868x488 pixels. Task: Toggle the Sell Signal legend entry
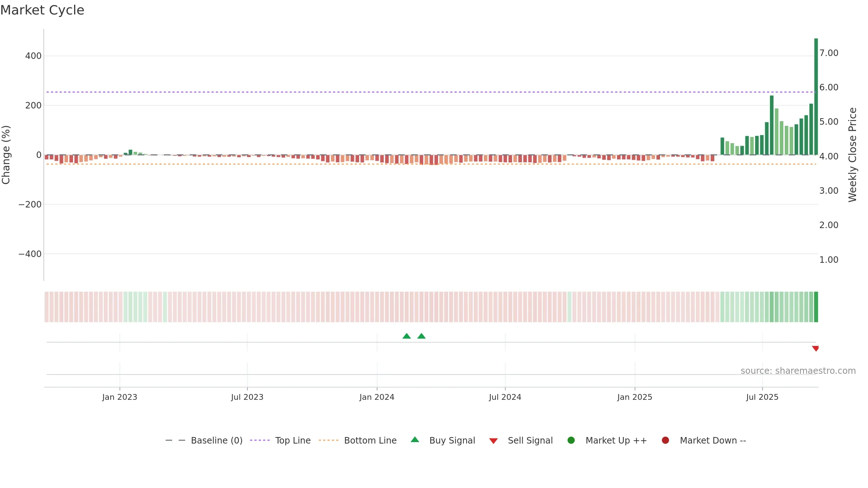click(521, 440)
